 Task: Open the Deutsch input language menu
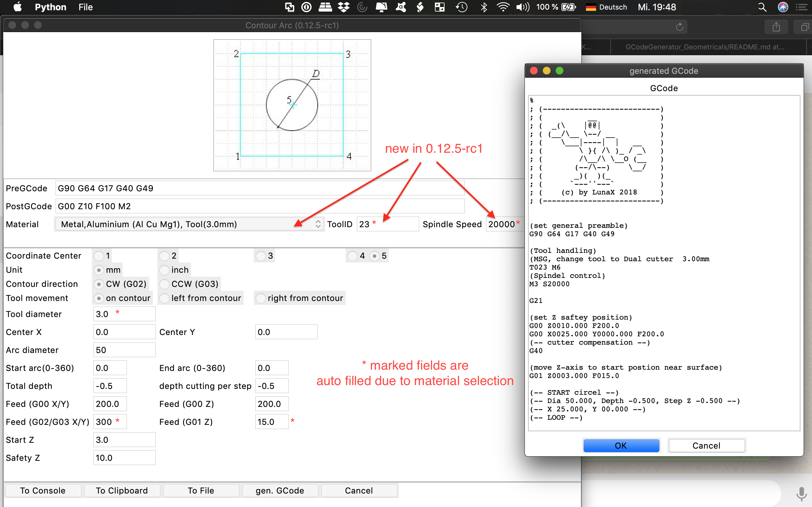coord(606,7)
